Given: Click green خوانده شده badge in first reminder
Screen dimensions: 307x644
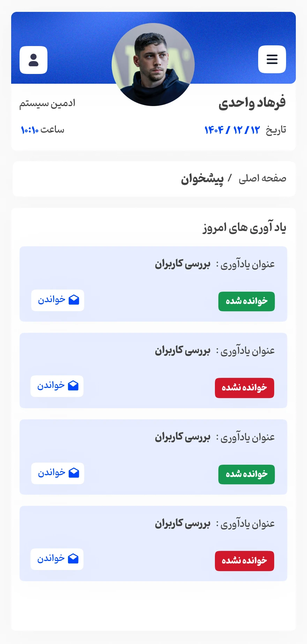Looking at the screenshot, I should pyautogui.click(x=247, y=301).
